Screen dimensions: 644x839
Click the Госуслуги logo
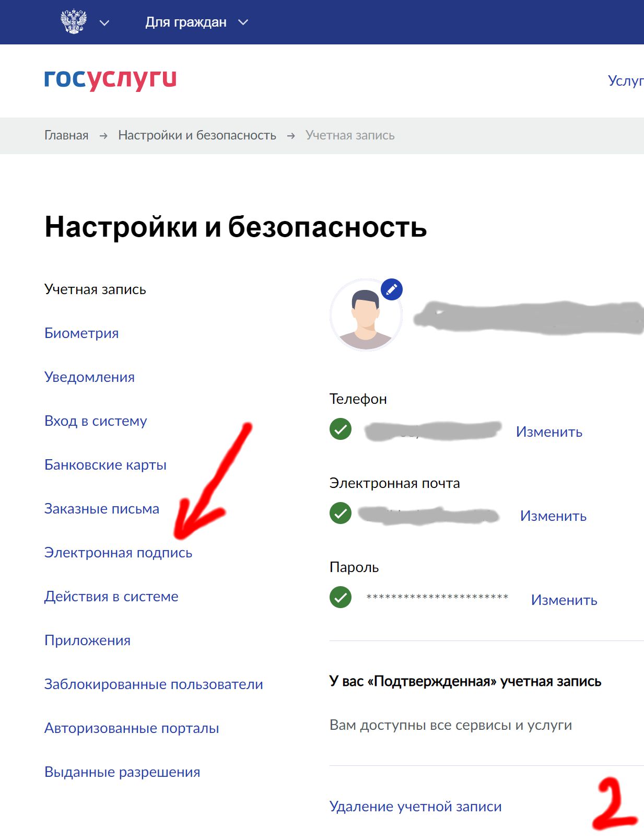click(x=110, y=79)
